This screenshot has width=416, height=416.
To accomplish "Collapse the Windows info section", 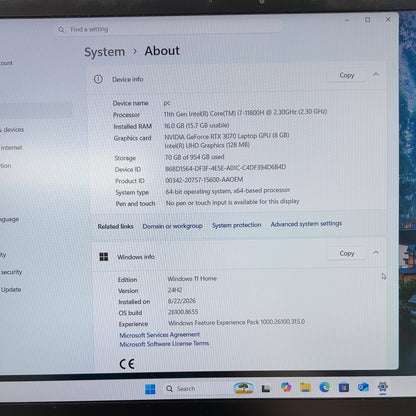I will pyautogui.click(x=376, y=252).
